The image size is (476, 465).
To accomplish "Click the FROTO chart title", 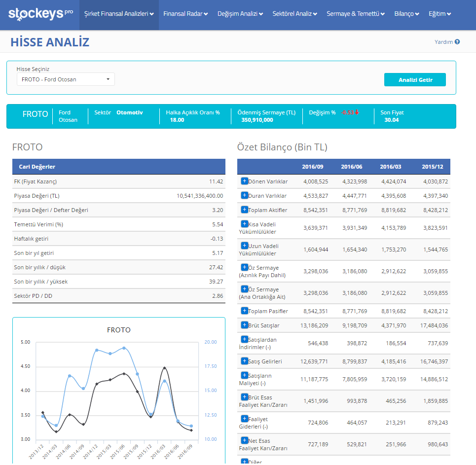I will pos(119,330).
